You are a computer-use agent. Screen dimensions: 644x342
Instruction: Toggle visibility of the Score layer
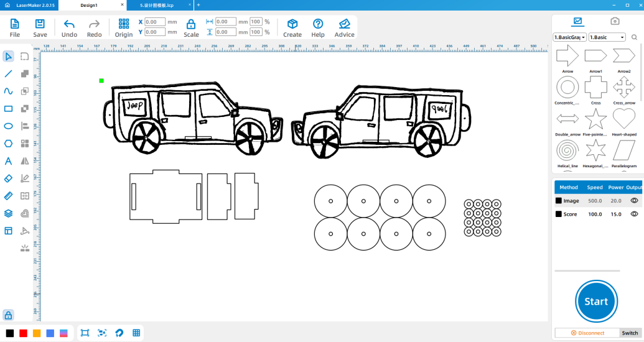pos(634,214)
